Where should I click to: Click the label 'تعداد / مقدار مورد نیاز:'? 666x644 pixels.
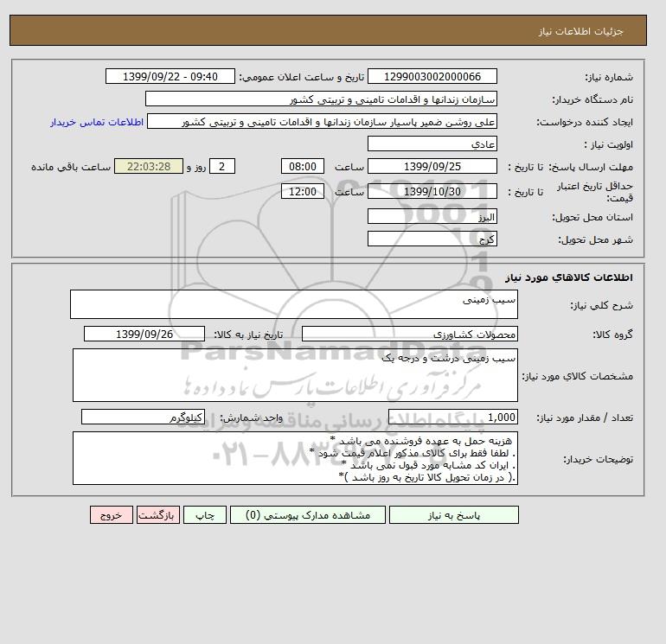point(585,418)
